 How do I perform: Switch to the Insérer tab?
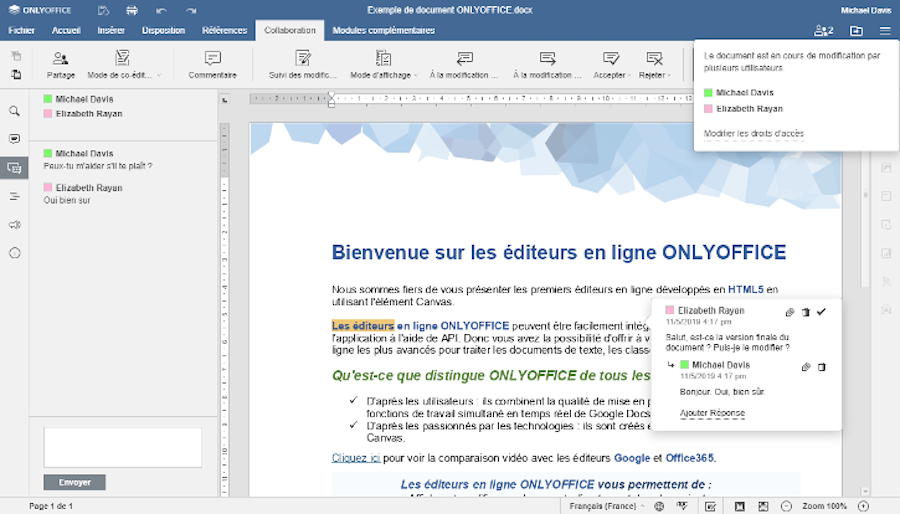point(111,30)
